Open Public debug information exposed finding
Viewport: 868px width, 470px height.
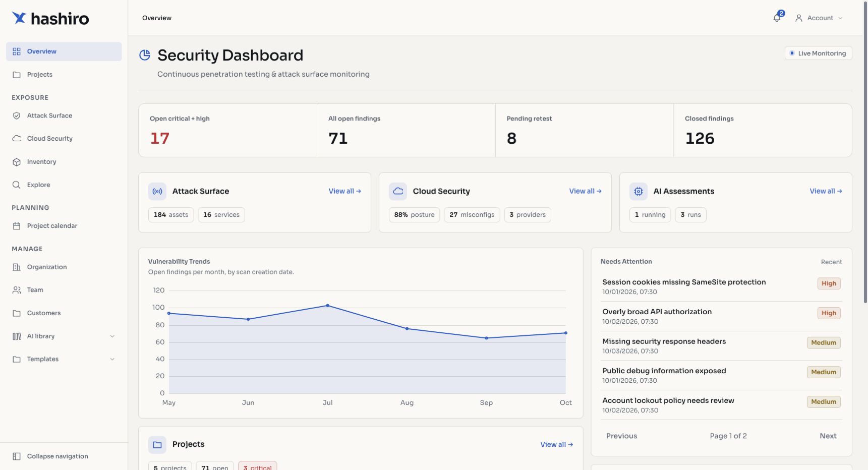721,375
